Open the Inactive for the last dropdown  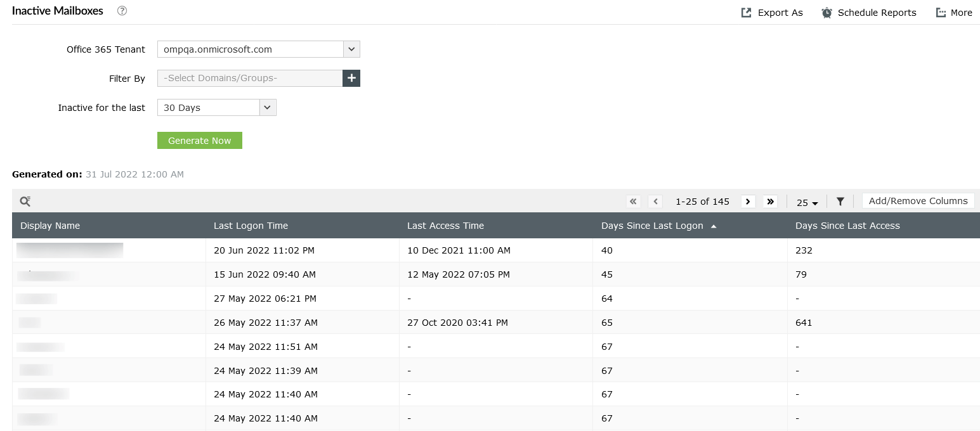pos(268,108)
